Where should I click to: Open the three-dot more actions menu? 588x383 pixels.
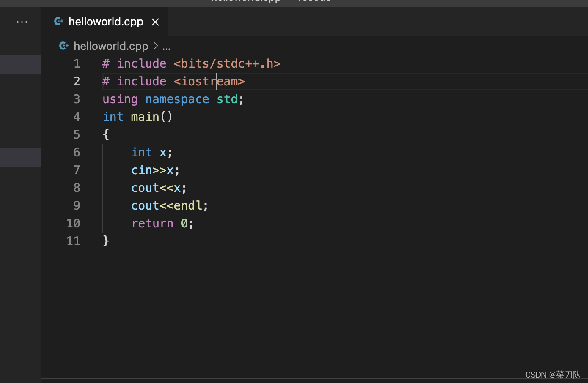[22, 22]
